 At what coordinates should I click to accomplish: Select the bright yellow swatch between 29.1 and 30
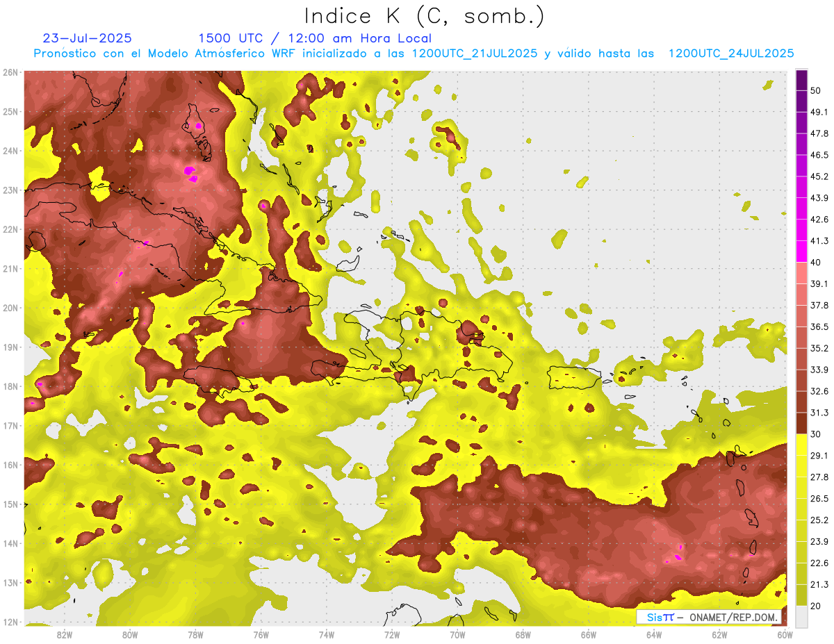(801, 445)
